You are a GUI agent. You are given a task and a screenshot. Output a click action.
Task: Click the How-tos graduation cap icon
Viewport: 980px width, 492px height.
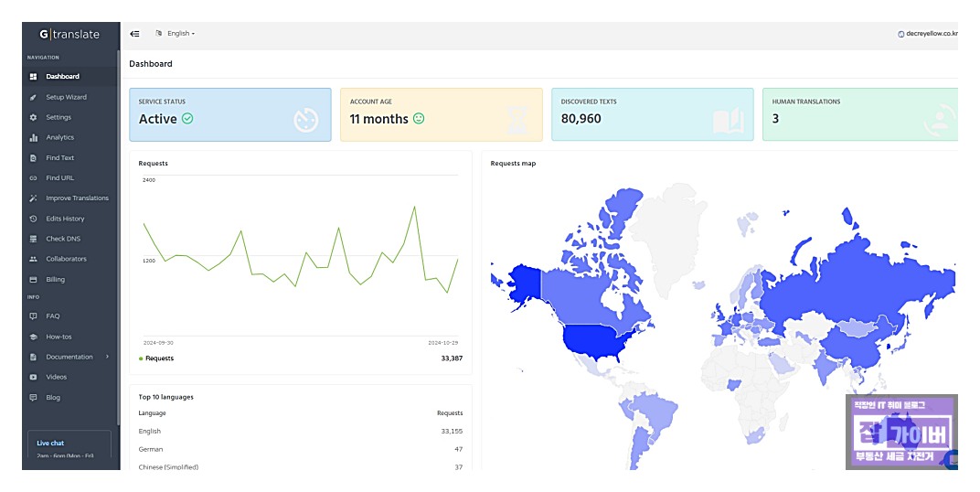(33, 337)
